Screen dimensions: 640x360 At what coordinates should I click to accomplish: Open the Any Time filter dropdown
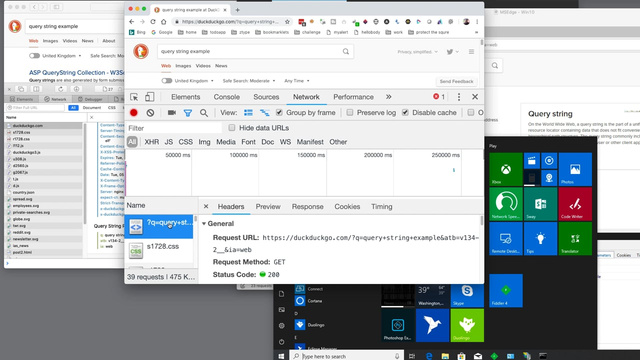[x=296, y=81]
